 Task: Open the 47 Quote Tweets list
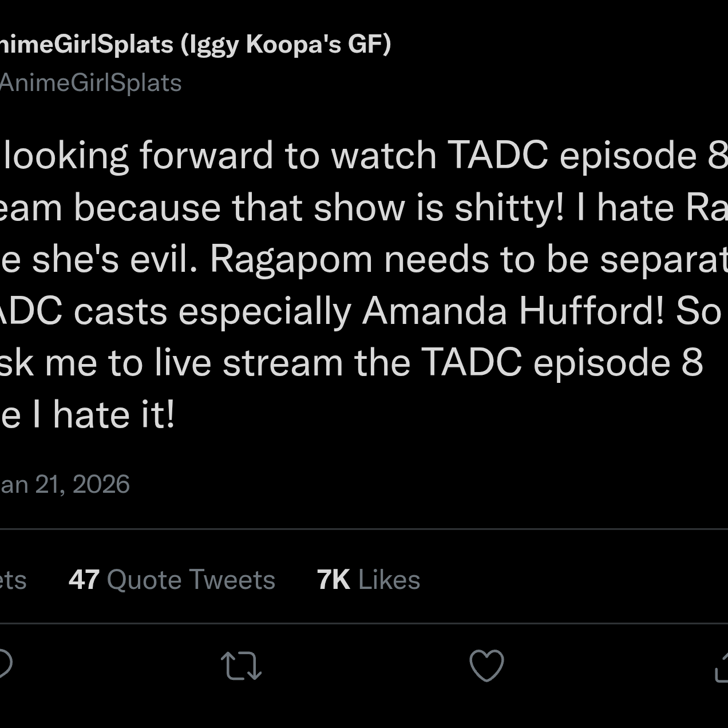click(172, 579)
